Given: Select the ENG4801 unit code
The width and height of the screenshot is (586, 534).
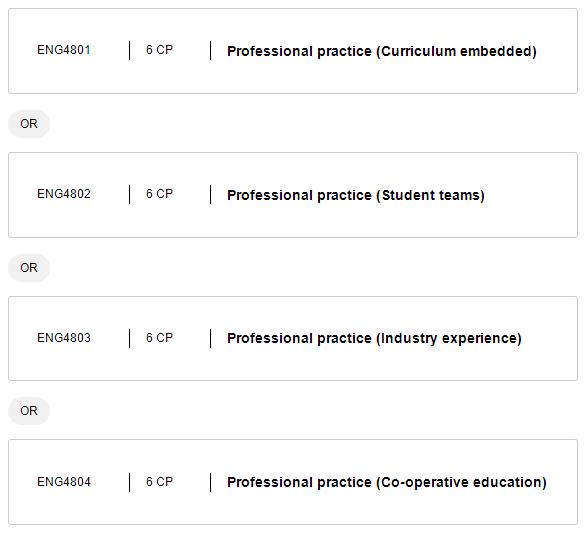Looking at the screenshot, I should click(x=64, y=50).
